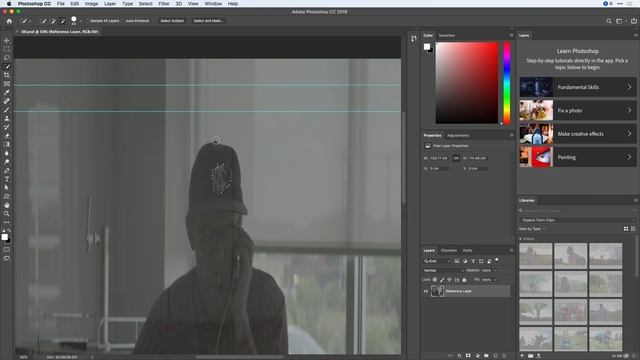Open the Select menu

tap(145, 4)
